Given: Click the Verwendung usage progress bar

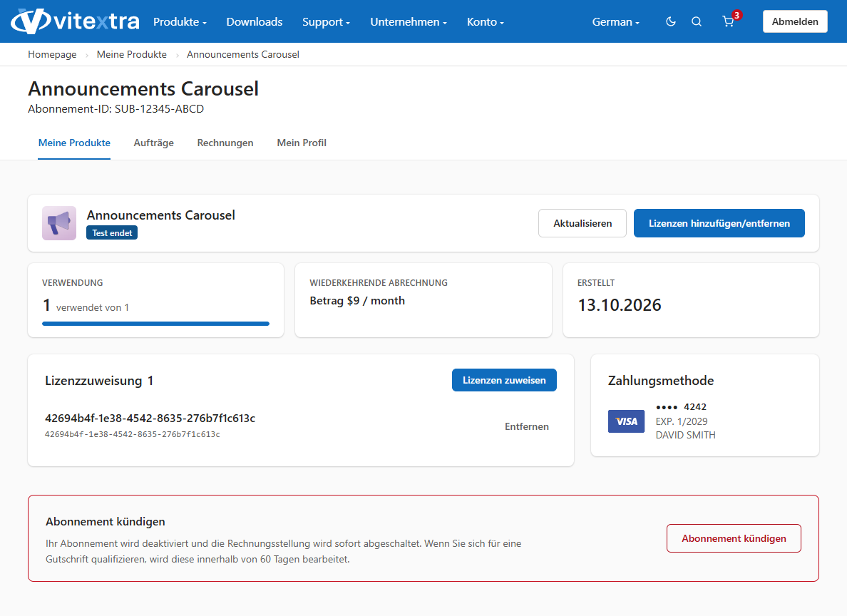Looking at the screenshot, I should coord(155,324).
